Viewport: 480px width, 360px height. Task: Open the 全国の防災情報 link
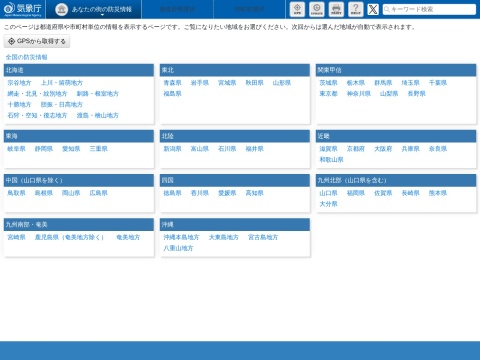click(26, 57)
